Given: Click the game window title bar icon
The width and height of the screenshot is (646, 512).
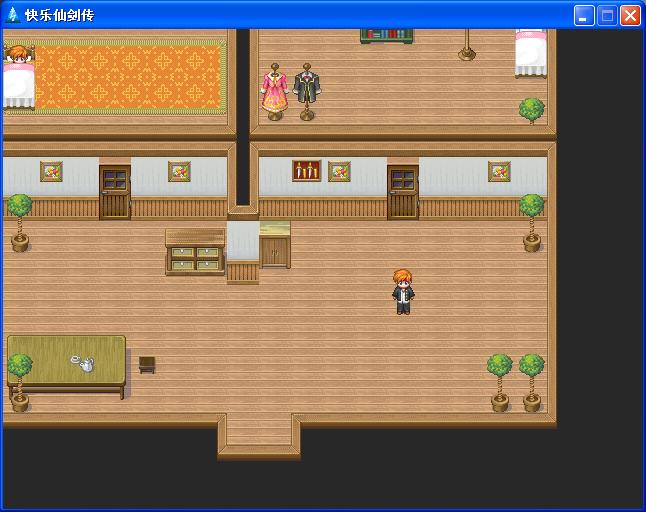Looking at the screenshot, I should (x=13, y=15).
